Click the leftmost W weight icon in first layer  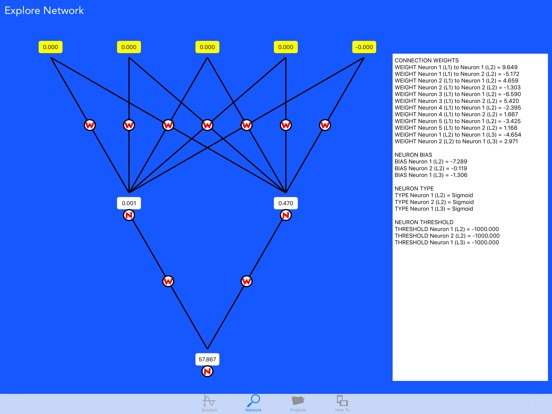click(x=90, y=125)
